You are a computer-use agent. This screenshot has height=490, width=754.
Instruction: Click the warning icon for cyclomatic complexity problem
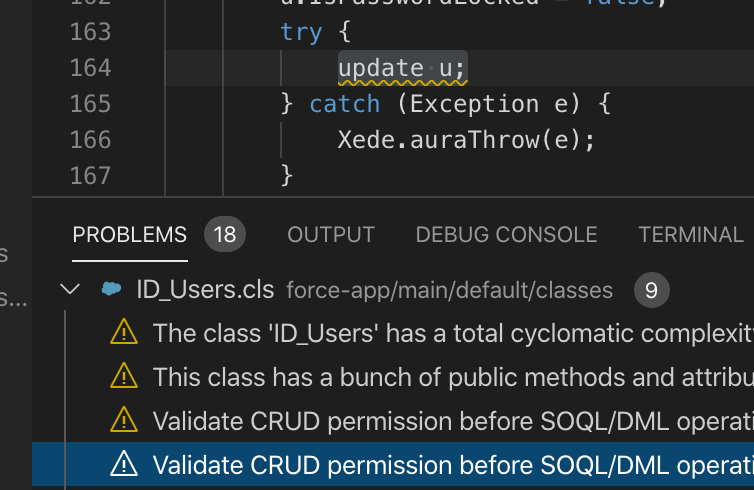click(x=123, y=333)
